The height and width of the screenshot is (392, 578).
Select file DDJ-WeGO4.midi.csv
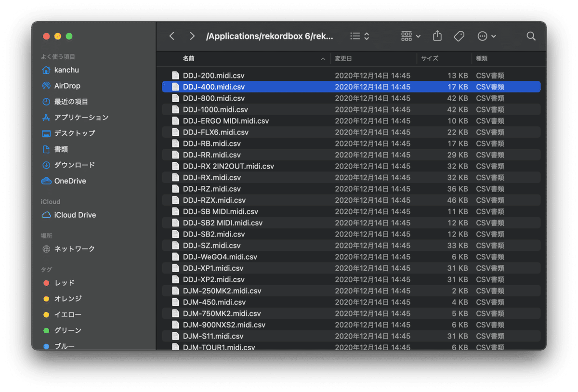pyautogui.click(x=351, y=257)
